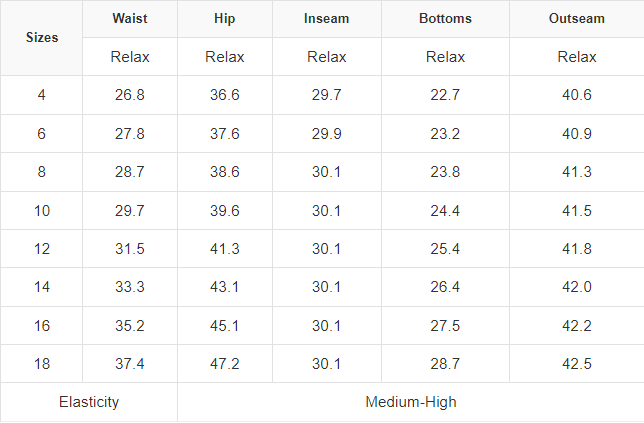Image resolution: width=644 pixels, height=423 pixels.
Task: Click the Hip column header
Action: 225,19
